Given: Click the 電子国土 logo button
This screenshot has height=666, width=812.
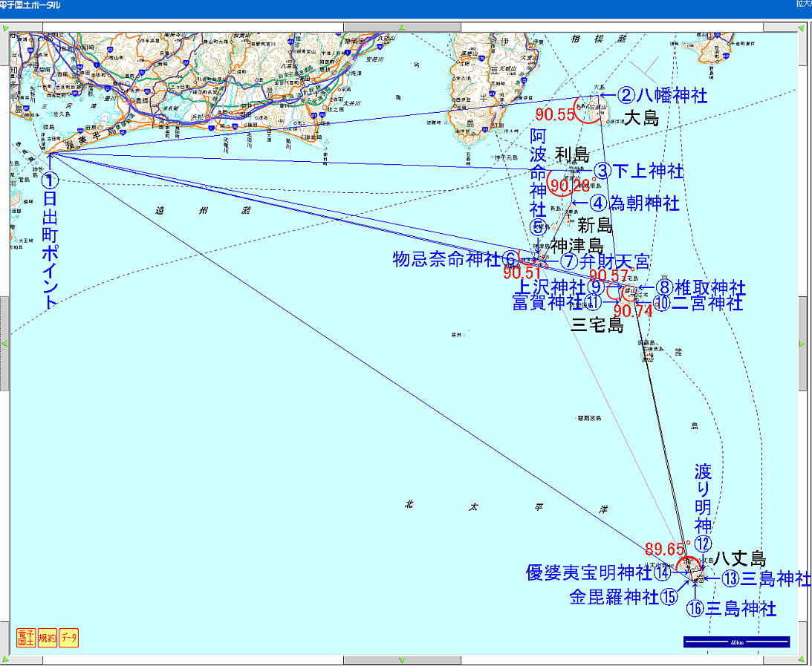Looking at the screenshot, I should click(27, 637).
